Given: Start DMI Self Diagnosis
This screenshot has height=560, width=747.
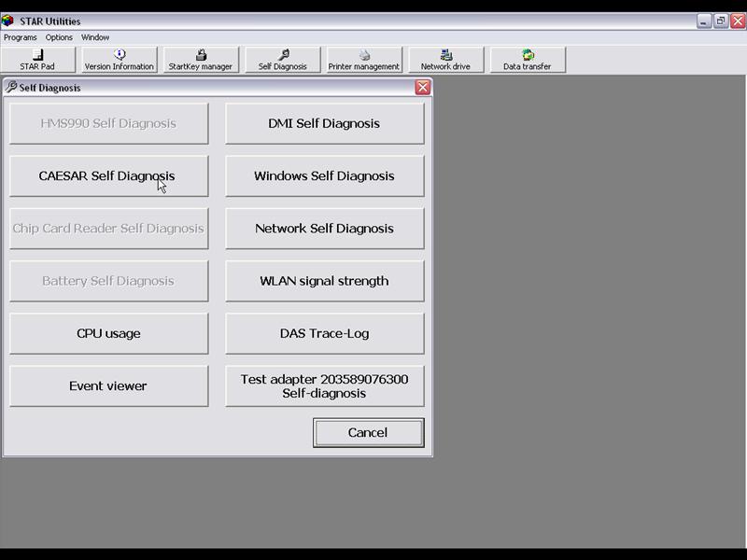Looking at the screenshot, I should (324, 123).
